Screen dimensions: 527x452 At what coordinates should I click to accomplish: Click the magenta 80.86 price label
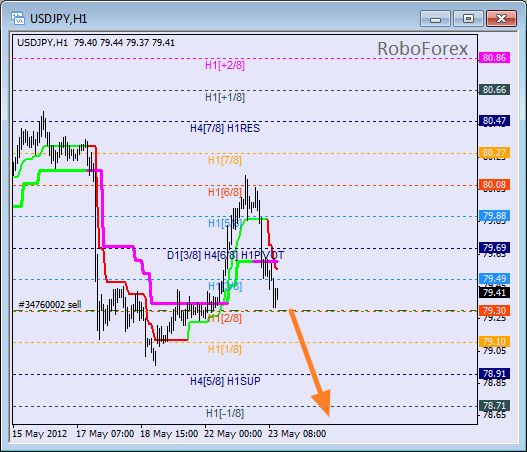(x=494, y=57)
